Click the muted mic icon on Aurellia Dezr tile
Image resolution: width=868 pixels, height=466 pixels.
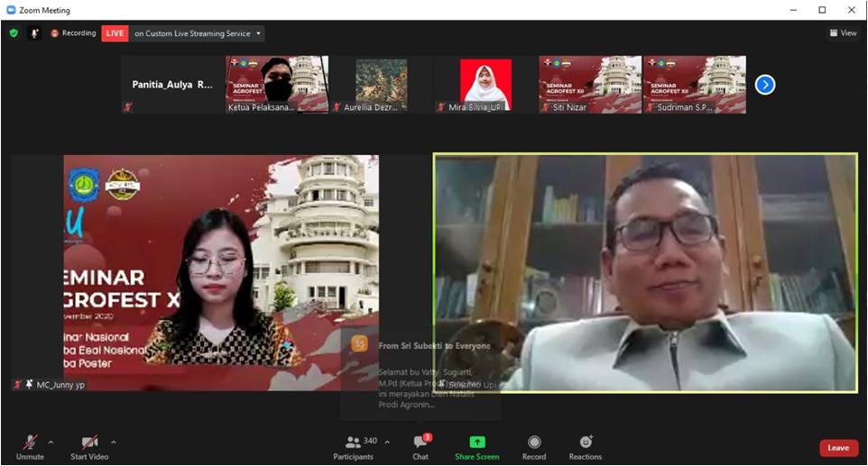coord(337,107)
